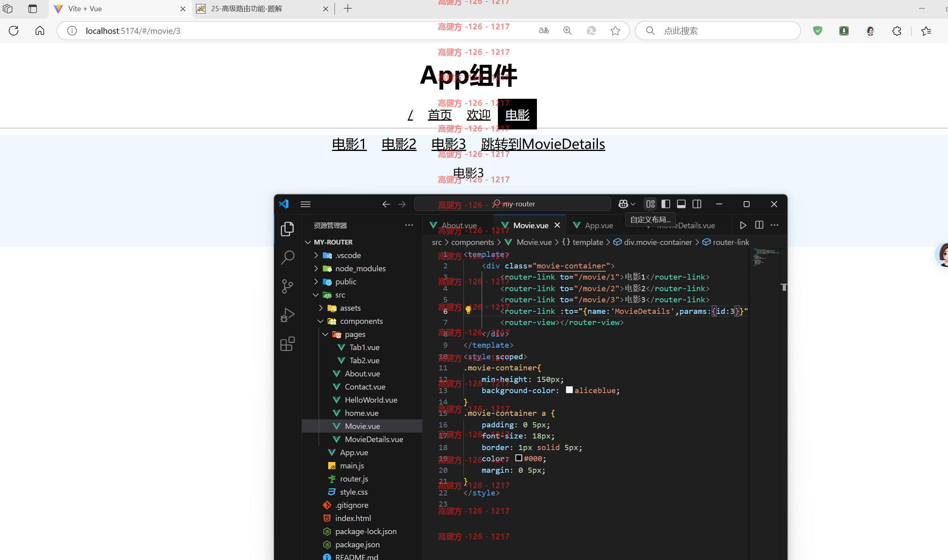Screen dimensions: 948x560
Task: Open the Source Control view icon
Action: (287, 286)
